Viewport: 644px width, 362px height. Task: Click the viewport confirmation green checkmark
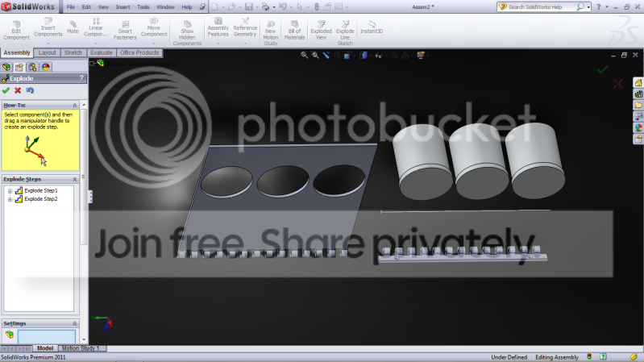603,70
